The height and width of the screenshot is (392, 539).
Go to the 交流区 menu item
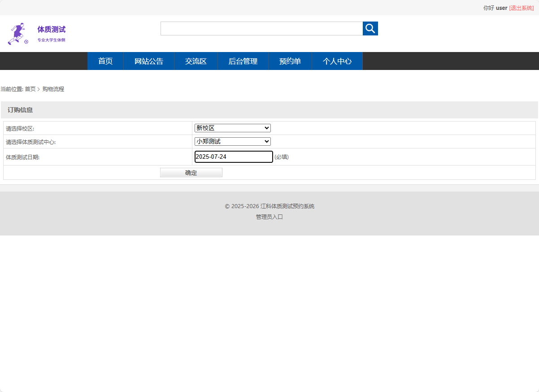[x=196, y=61]
